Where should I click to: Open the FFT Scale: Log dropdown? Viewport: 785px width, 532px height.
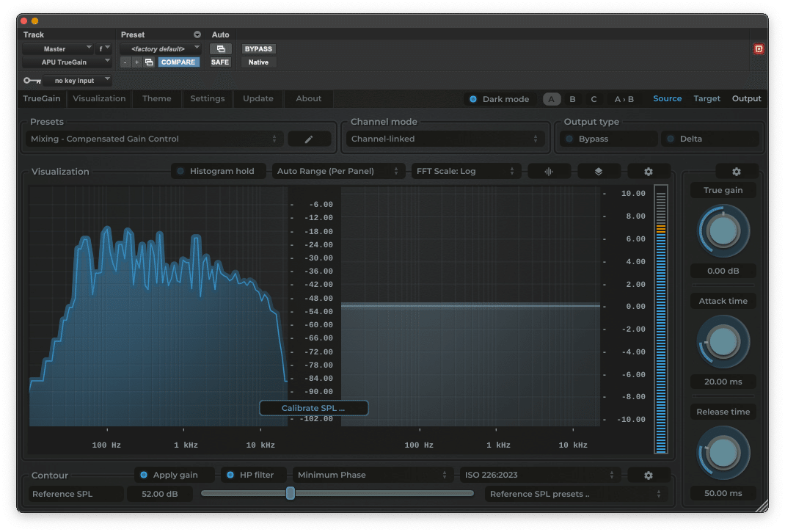467,171
